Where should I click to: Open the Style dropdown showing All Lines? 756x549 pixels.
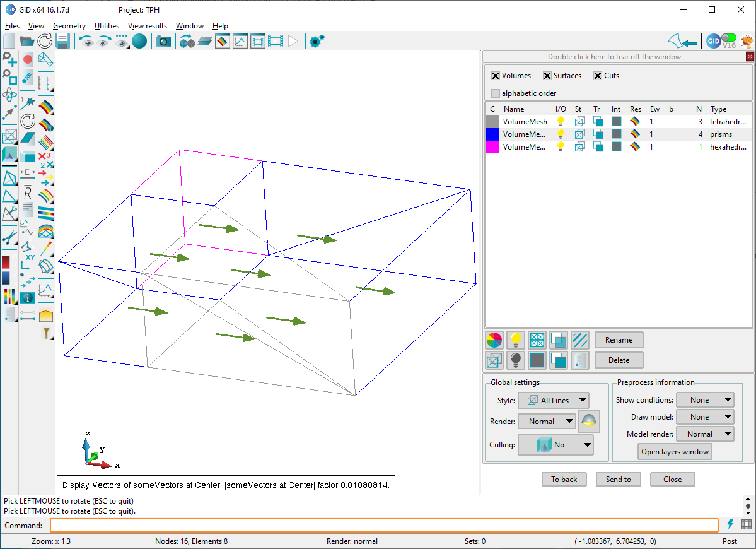tap(553, 400)
